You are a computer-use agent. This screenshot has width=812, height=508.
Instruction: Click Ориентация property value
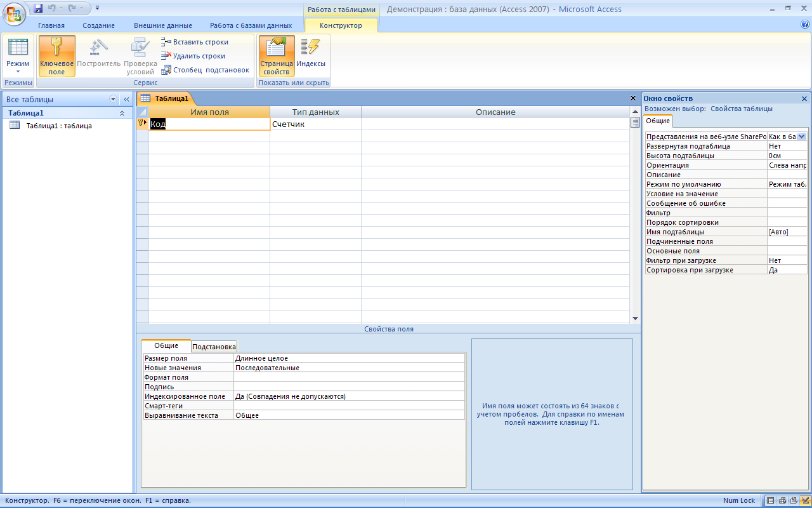click(787, 165)
